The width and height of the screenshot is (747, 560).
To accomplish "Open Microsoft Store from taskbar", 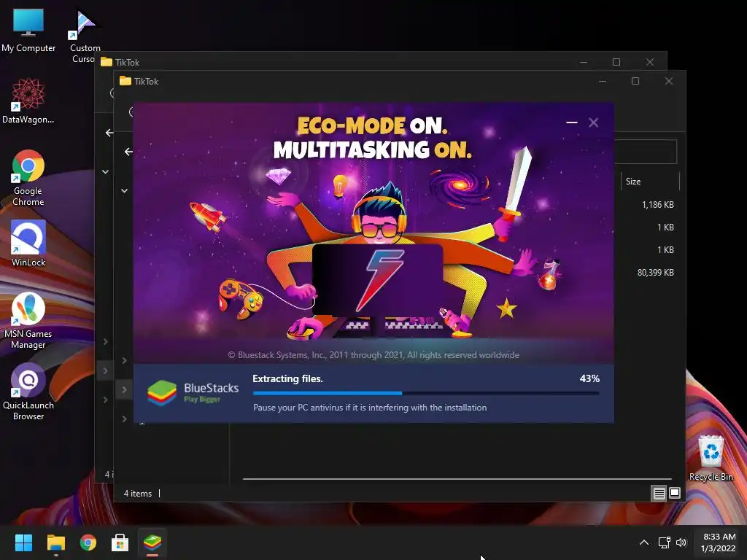I will [x=120, y=542].
